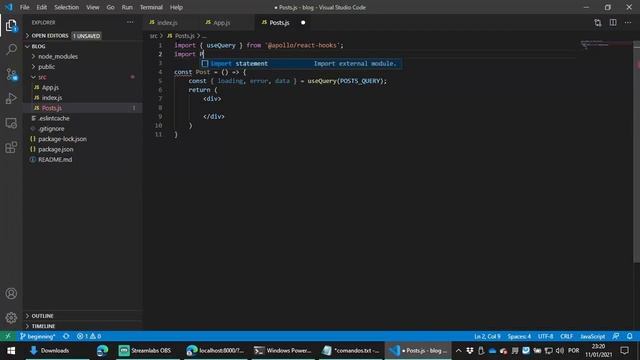Show hidden tray icons chevron

458,351
